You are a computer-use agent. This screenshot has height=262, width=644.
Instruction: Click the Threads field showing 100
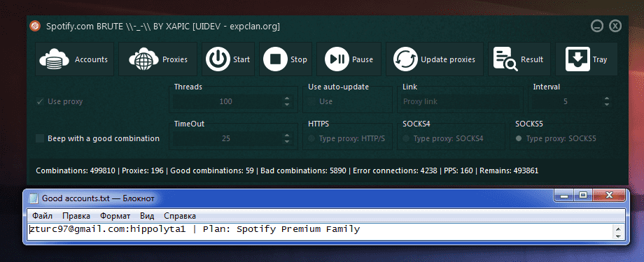(x=226, y=101)
